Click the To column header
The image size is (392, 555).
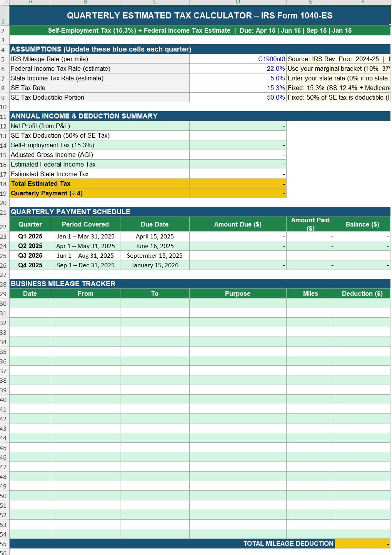155,293
